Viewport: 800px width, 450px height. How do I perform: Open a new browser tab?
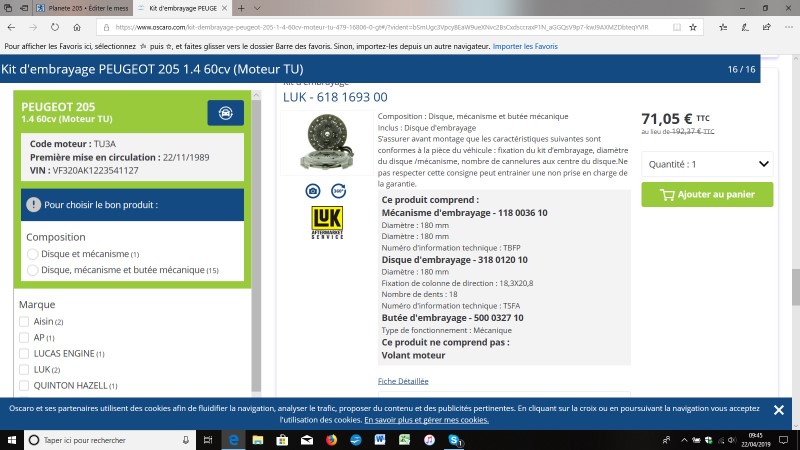pos(241,8)
